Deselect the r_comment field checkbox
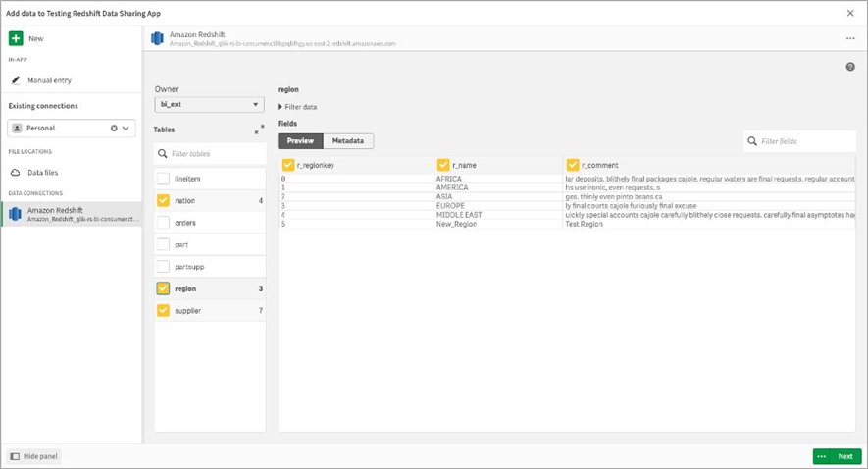The image size is (868, 469). (573, 165)
